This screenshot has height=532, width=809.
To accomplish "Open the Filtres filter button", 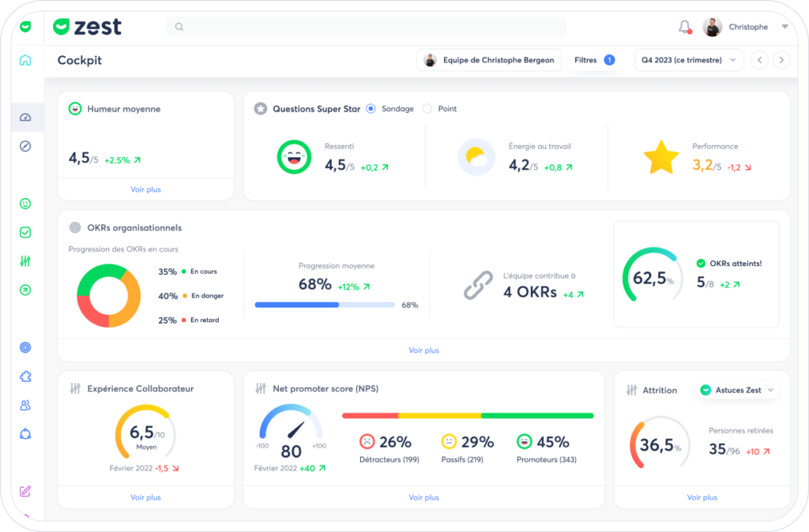I will point(594,60).
